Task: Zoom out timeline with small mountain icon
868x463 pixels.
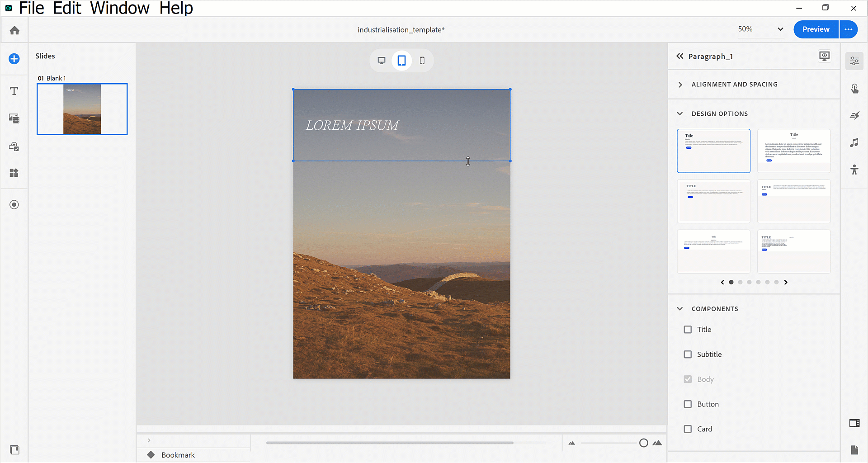Action: [x=572, y=443]
